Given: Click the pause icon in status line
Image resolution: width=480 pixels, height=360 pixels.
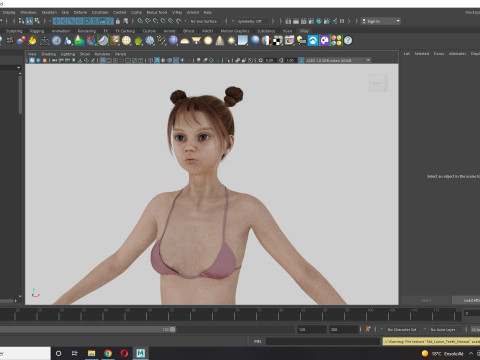Looking at the screenshot, I should (342, 21).
